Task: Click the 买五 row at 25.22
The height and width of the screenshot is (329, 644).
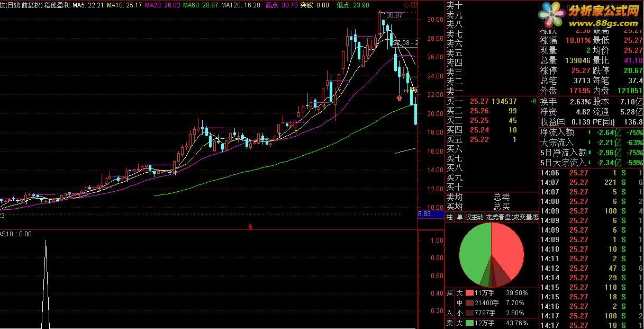Action: pyautogui.click(x=492, y=139)
